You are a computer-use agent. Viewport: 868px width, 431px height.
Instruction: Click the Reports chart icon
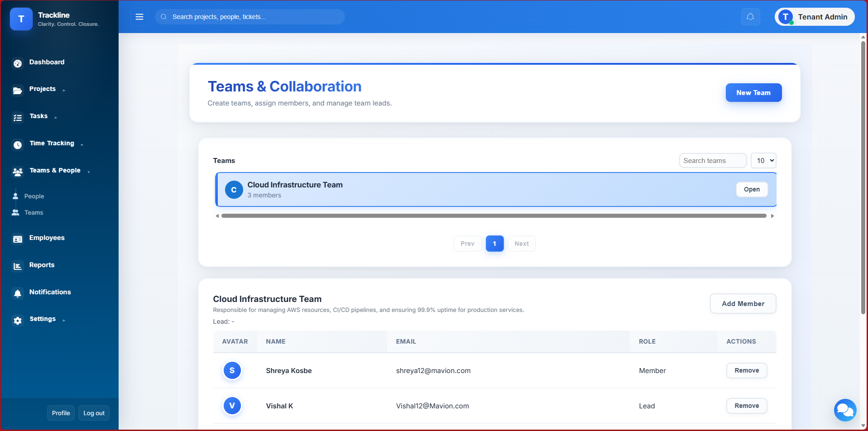coord(18,266)
